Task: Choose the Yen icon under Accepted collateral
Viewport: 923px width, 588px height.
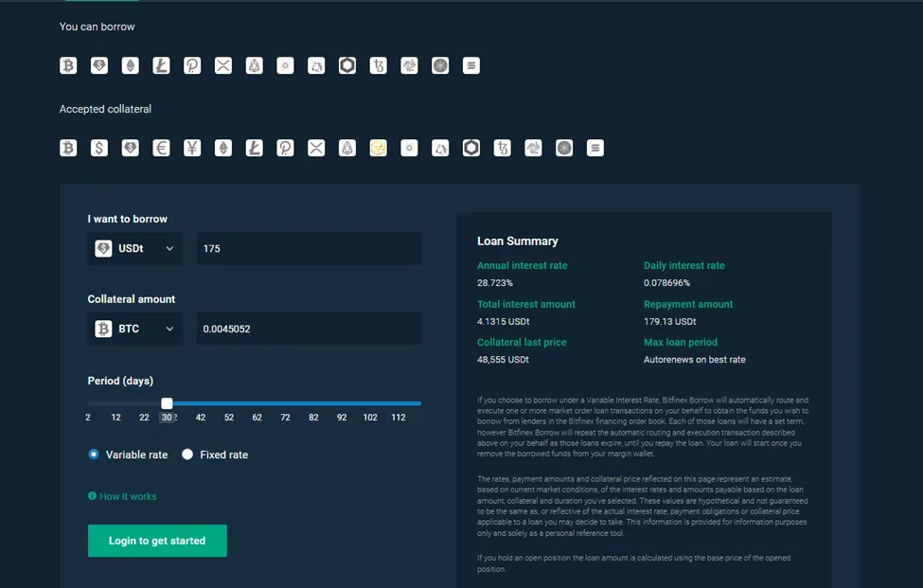Action: 192,148
